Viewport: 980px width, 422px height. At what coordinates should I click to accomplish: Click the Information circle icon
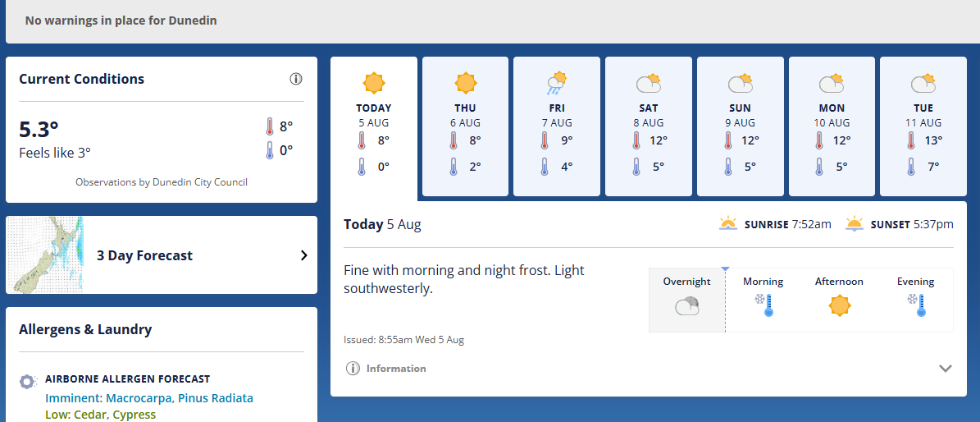click(353, 368)
